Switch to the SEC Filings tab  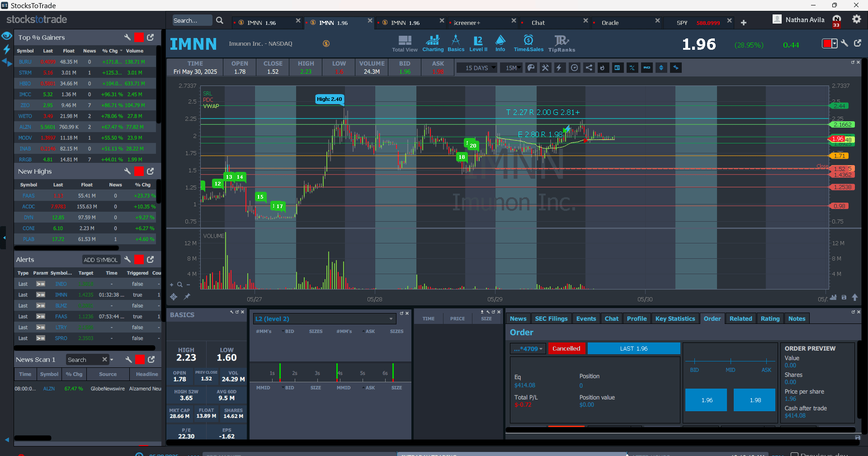(551, 318)
